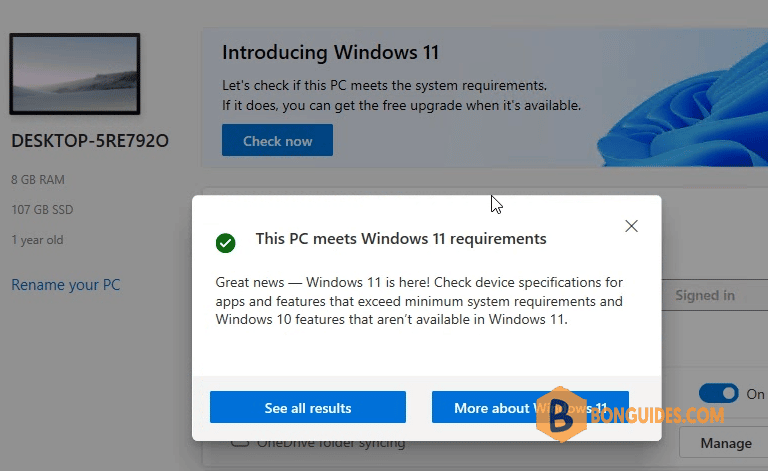Click the green checkmark success icon

(225, 243)
